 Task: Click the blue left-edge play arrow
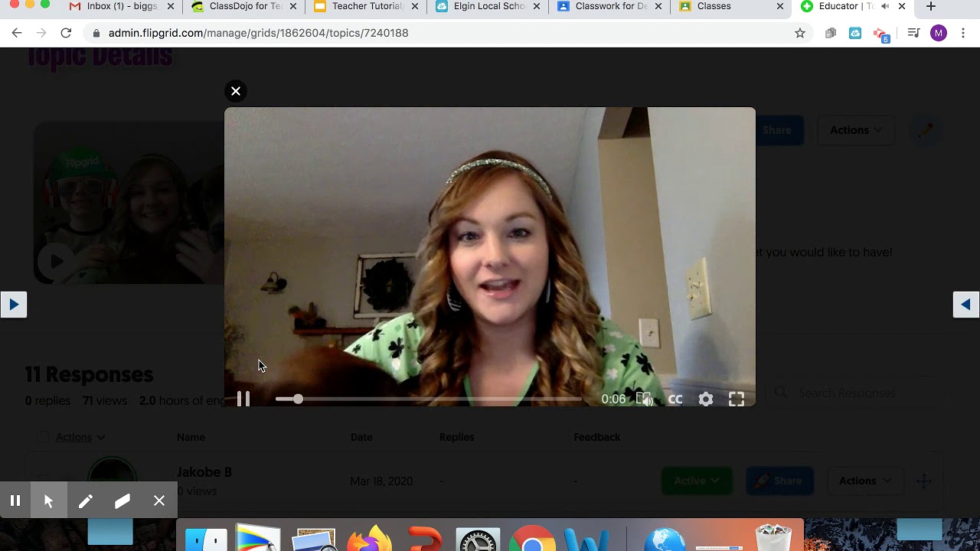14,305
